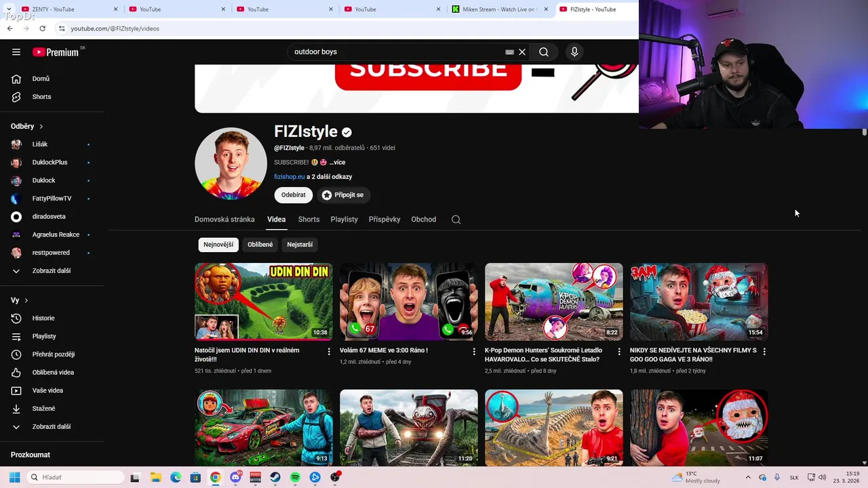Open options for K-Pop Demon Hunters video

[619, 352]
